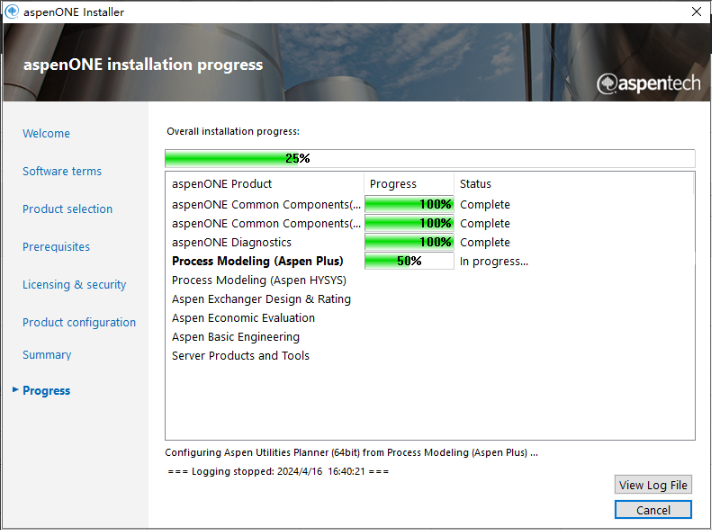Open the Summary step
This screenshot has width=712, height=530.
[47, 355]
